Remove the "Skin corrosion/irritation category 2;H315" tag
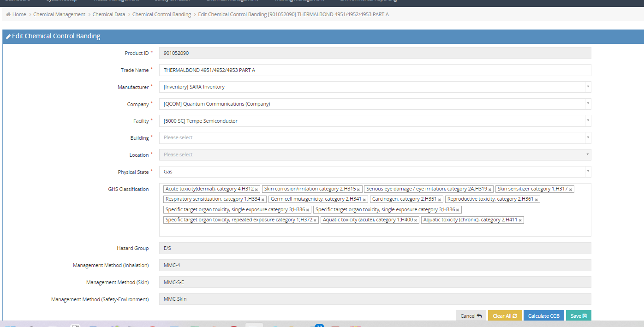644x327 pixels. click(x=358, y=189)
